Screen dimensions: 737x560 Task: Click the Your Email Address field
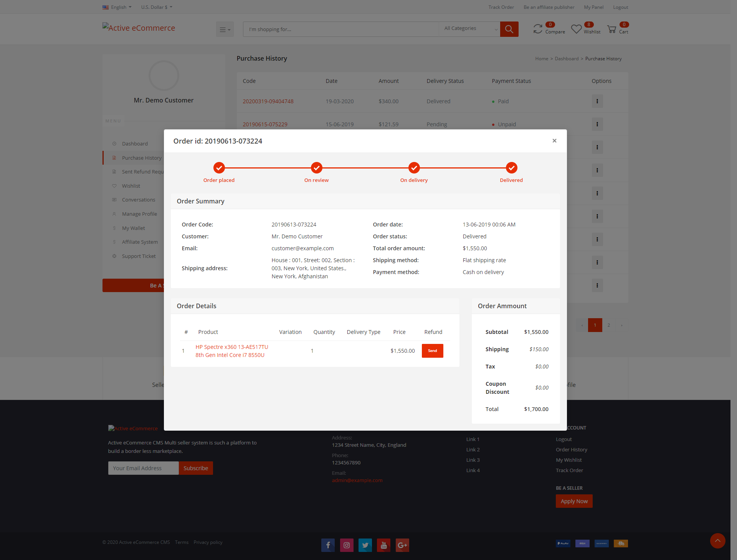click(x=143, y=468)
